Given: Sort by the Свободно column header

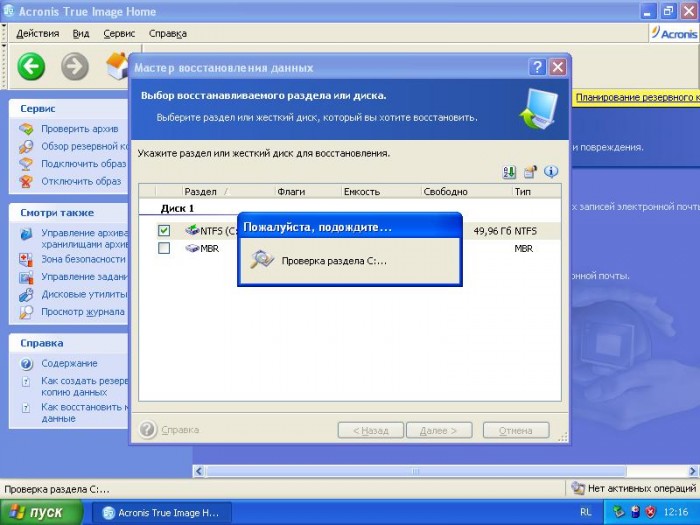Looking at the screenshot, I should (467, 192).
